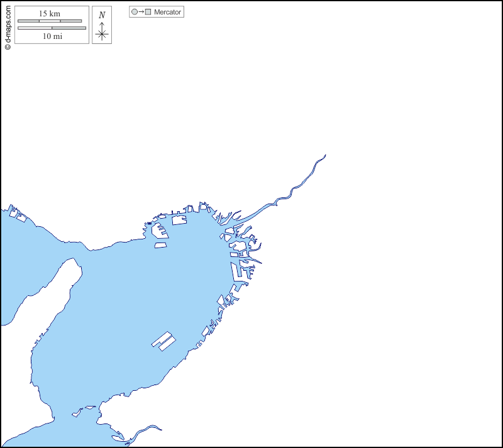Image resolution: width=503 pixels, height=448 pixels.
Task: Select the tiny island in the southern strait
Action: click(76, 414)
